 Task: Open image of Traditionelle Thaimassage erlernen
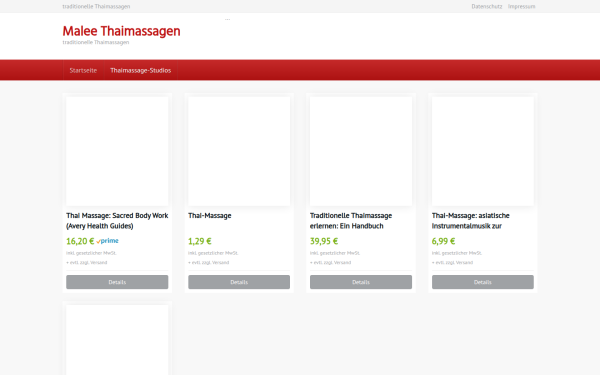click(x=361, y=151)
